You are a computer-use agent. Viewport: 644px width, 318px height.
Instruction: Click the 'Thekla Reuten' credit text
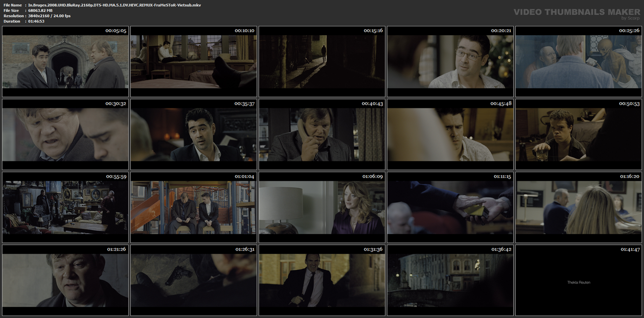point(579,282)
